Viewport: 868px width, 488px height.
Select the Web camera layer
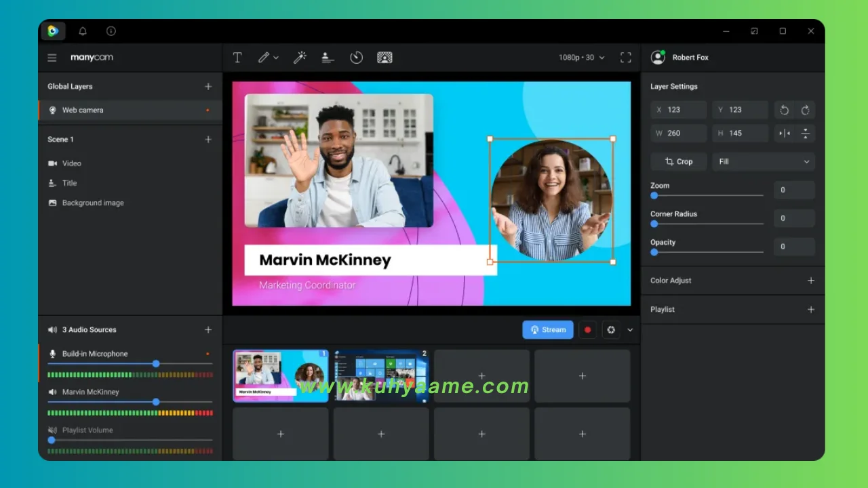130,110
